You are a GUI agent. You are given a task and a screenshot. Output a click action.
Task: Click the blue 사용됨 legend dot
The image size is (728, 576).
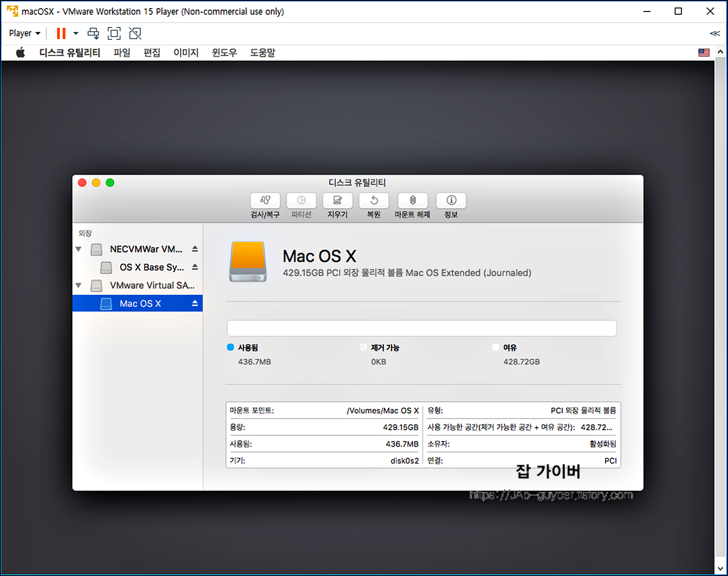[231, 347]
